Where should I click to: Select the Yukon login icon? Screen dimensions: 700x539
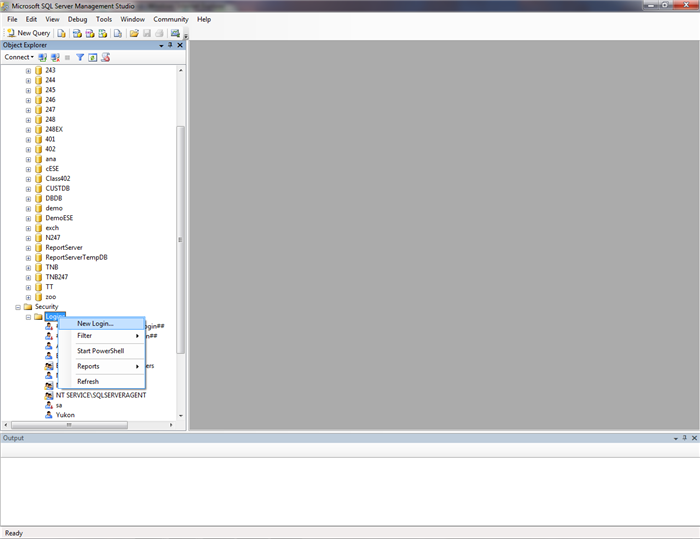pos(49,415)
